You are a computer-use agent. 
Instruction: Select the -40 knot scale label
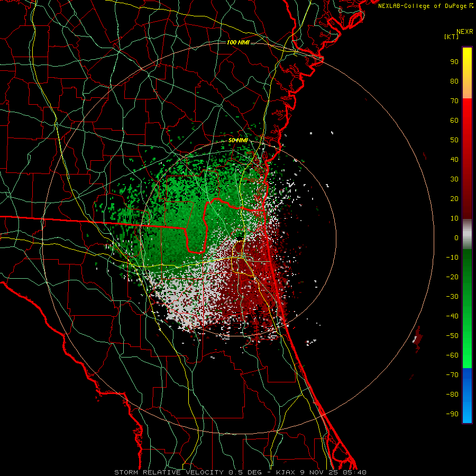[452, 316]
